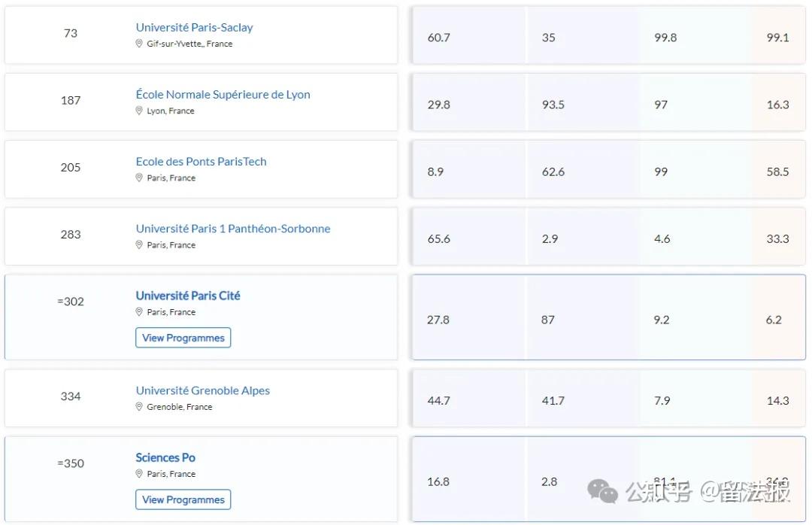Open Ecole des Ponts ParisTech page

[201, 161]
